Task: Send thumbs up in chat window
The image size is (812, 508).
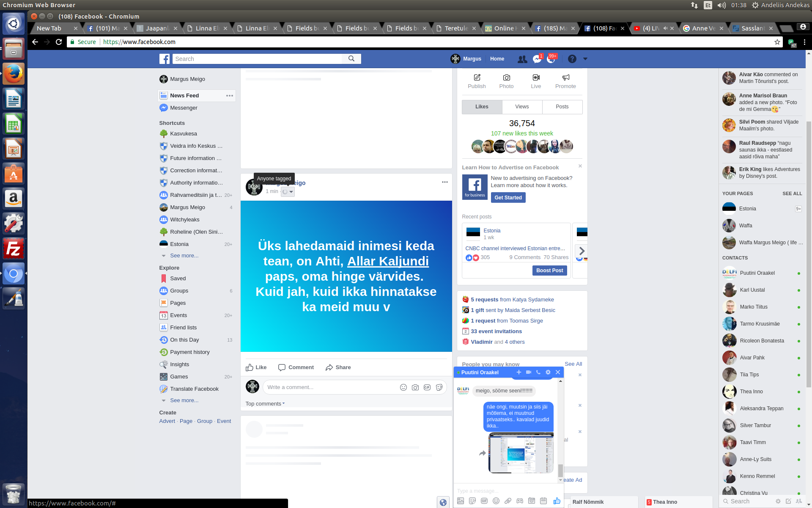Action: [x=557, y=501]
